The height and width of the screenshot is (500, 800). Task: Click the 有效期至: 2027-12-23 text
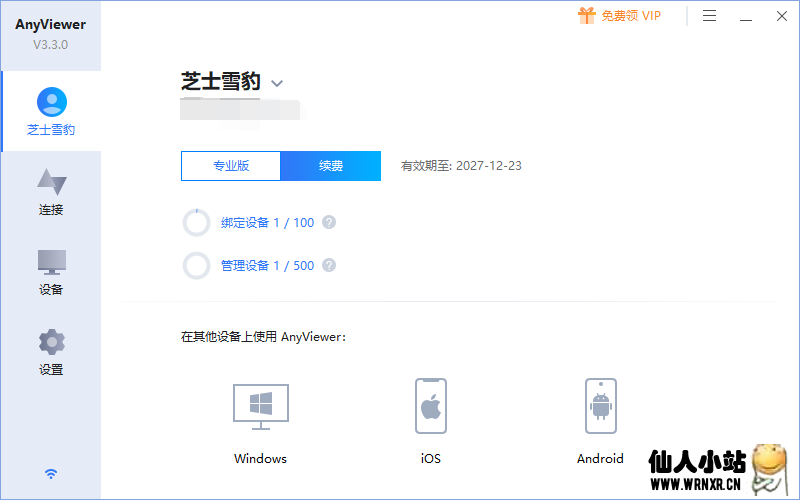pyautogui.click(x=461, y=166)
